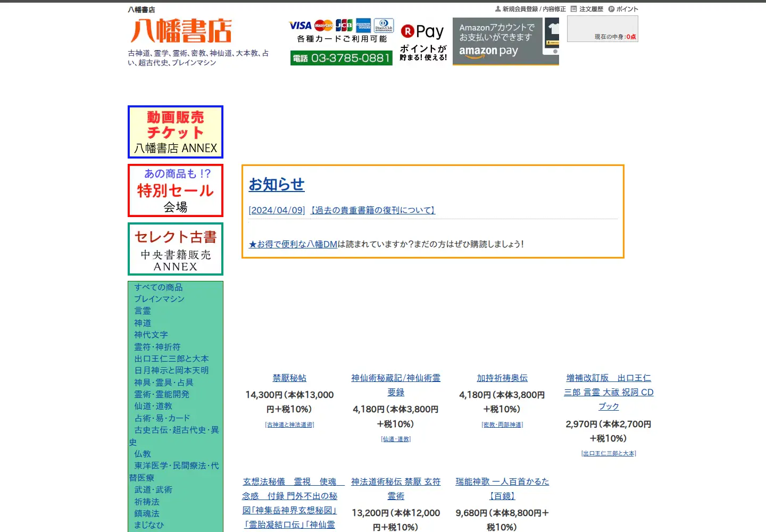The width and height of the screenshot is (766, 532).
Task: Select 日月神示と岡本天明 category
Action: click(171, 370)
